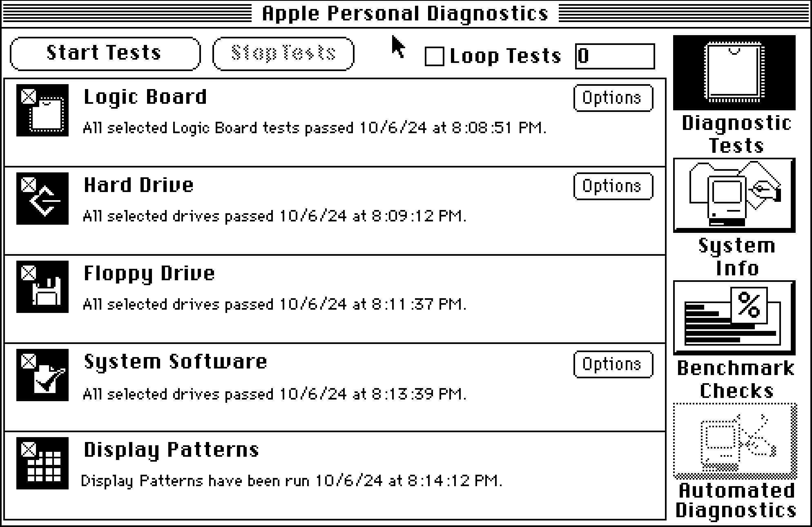
Task: Open Logic Board Options
Action: [613, 98]
